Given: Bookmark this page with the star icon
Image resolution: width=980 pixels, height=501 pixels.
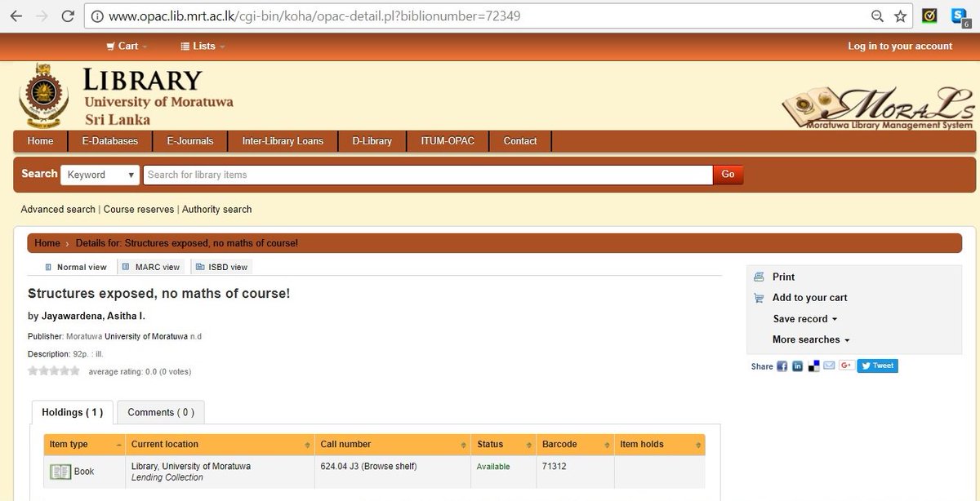Looking at the screenshot, I should [900, 16].
